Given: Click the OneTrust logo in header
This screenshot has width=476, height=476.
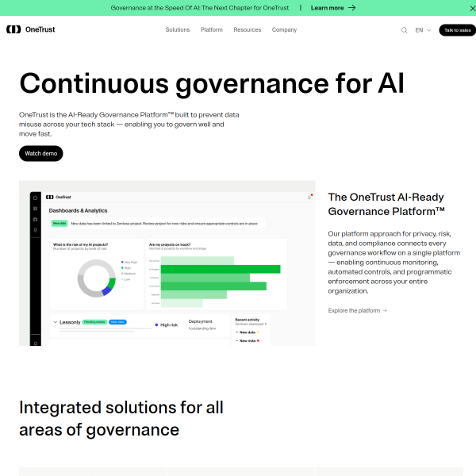Looking at the screenshot, I should pyautogui.click(x=31, y=29).
